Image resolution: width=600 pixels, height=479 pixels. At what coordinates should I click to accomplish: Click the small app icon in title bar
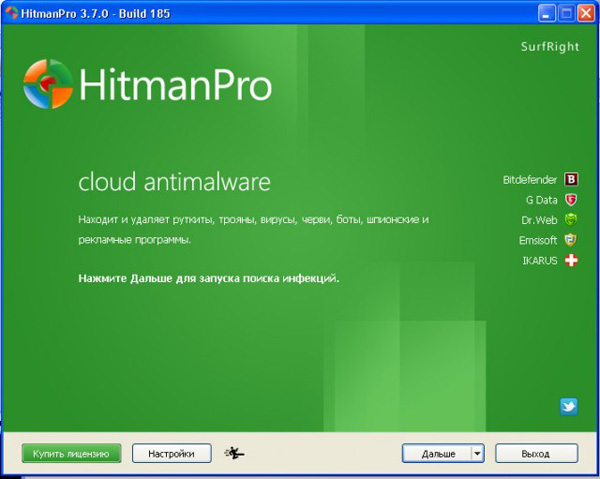12,11
